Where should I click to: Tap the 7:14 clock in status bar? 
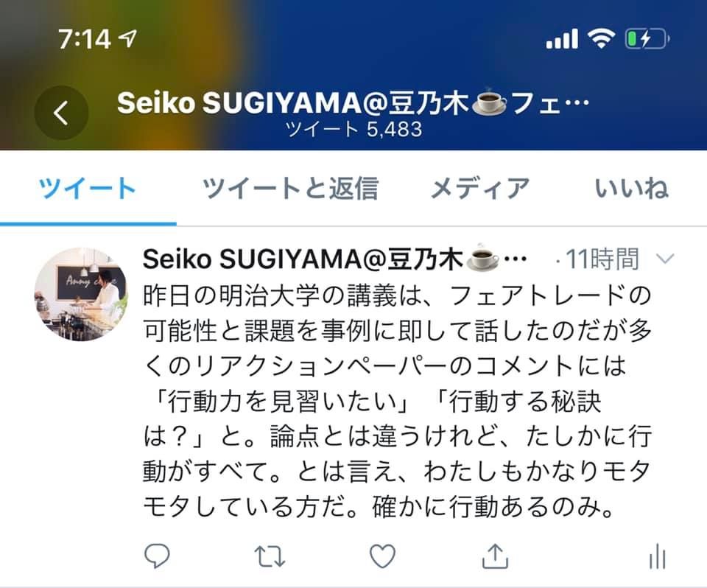click(x=84, y=39)
